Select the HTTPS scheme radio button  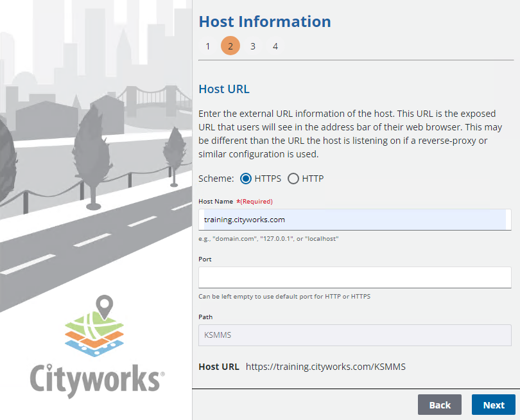click(x=246, y=179)
